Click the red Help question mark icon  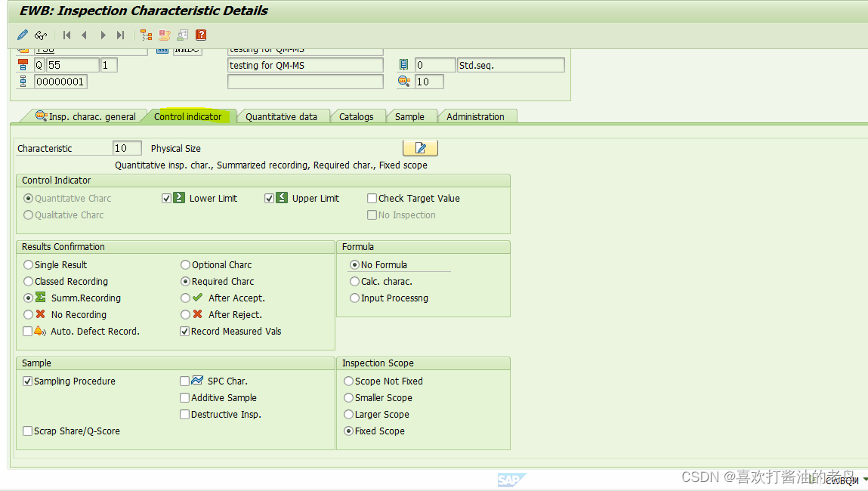200,35
